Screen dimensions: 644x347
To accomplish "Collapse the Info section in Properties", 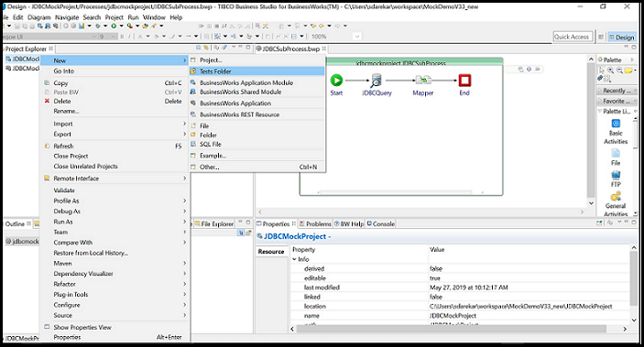I will pyautogui.click(x=294, y=259).
